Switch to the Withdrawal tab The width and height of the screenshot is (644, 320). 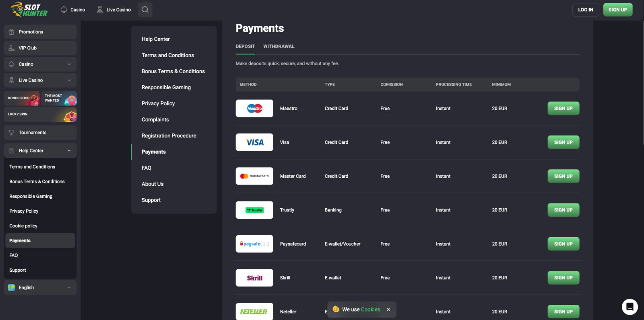[x=279, y=47]
